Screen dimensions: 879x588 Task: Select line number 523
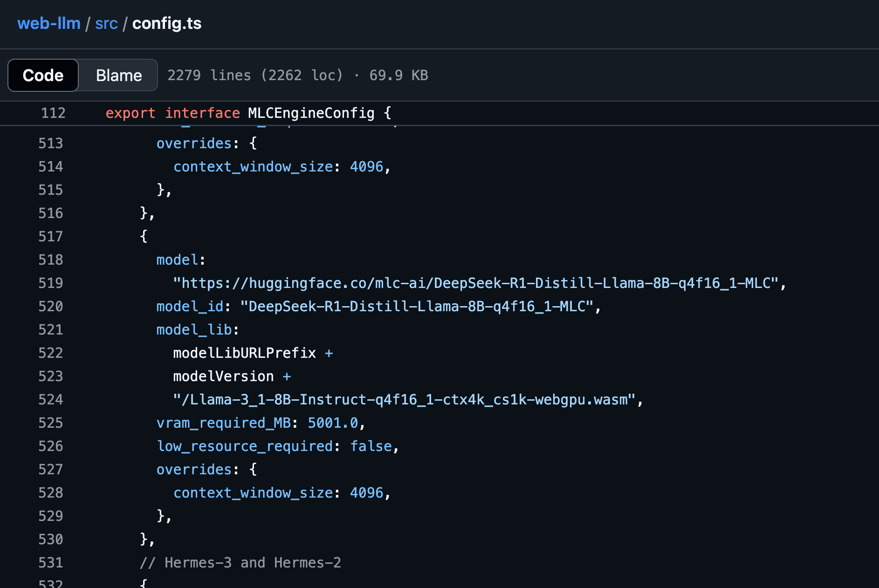click(50, 376)
